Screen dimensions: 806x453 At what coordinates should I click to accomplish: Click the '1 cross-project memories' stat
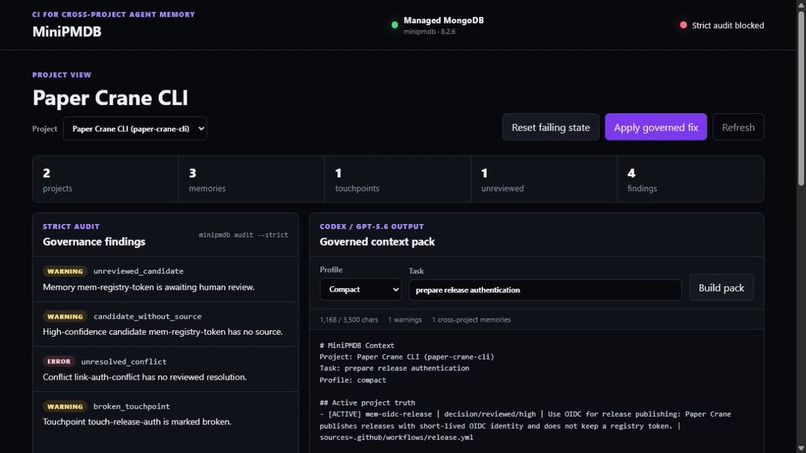tap(471, 320)
